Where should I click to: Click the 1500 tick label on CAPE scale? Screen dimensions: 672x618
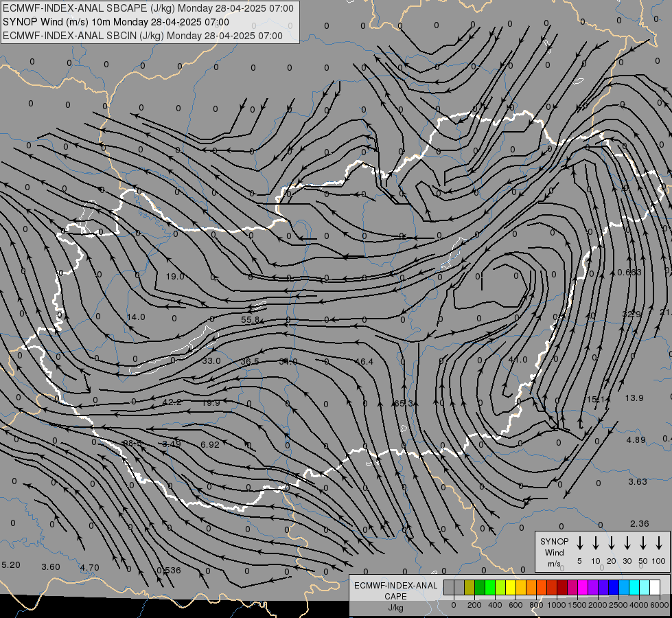pos(577,605)
